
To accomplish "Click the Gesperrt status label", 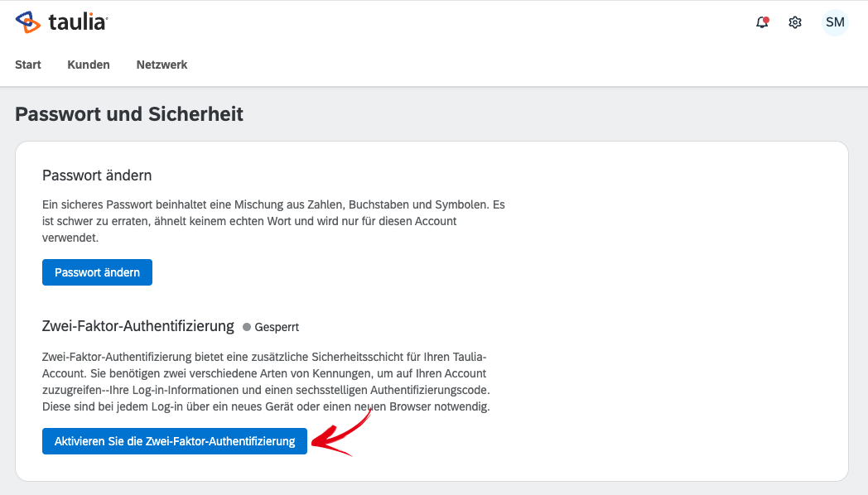I will coord(277,327).
